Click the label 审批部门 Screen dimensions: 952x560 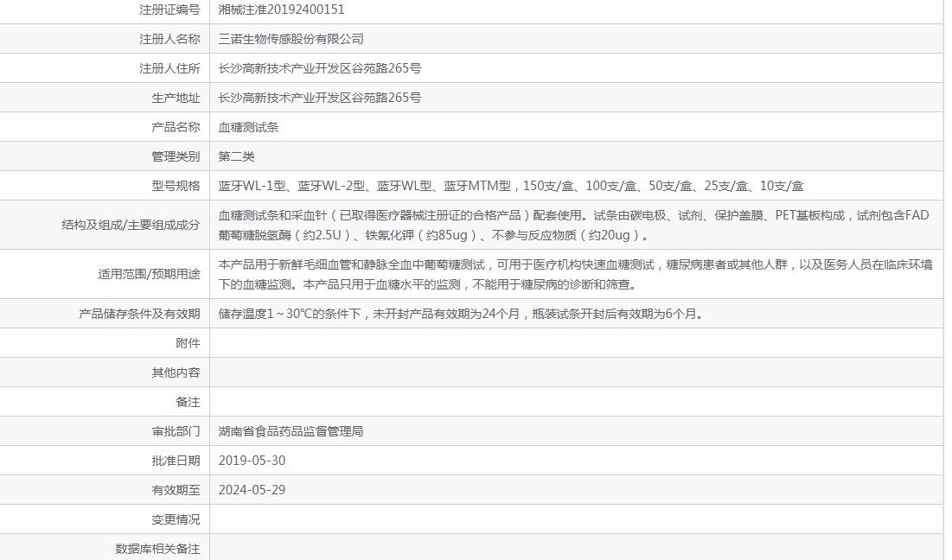click(x=176, y=431)
